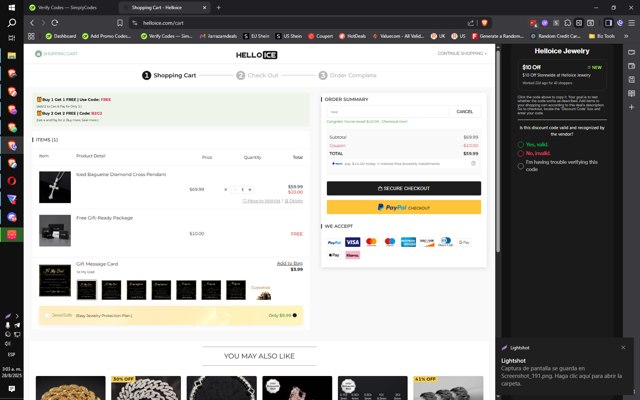Screen dimensions: 640x400
Task: Click the installments info question-mark icon
Action: click(473, 163)
